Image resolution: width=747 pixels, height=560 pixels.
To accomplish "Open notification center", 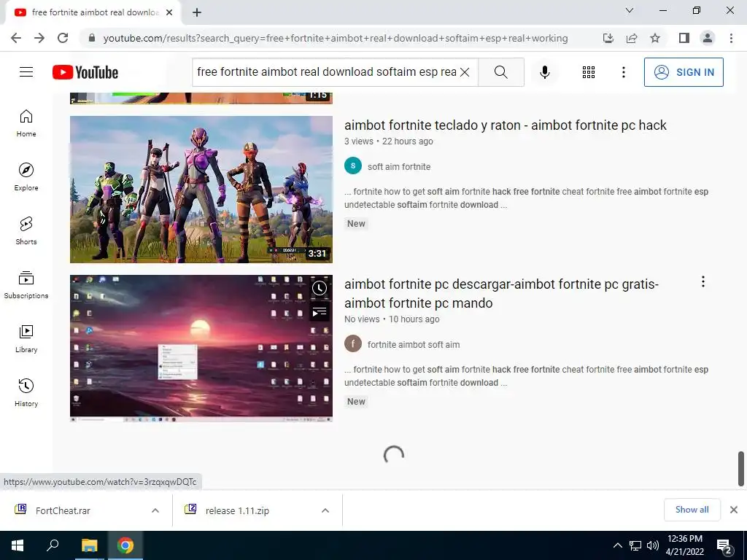I will tap(724, 546).
